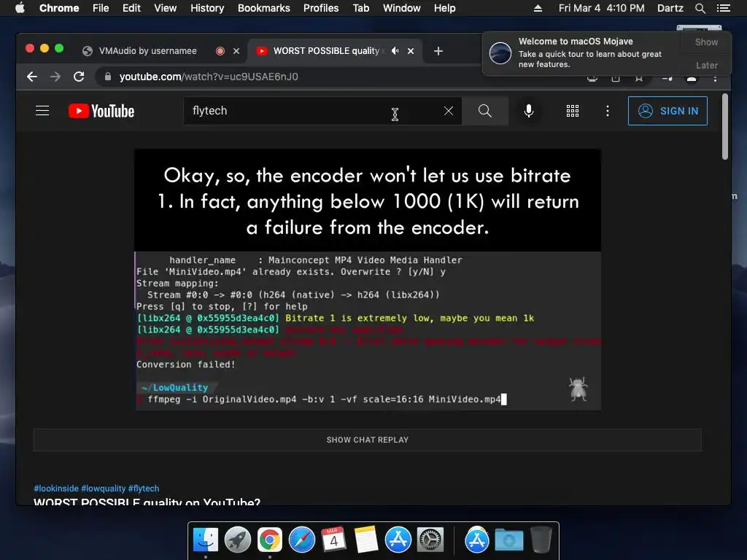Open the YouTube guide hamburger menu
Viewport: 747px width, 560px height.
tap(42, 111)
